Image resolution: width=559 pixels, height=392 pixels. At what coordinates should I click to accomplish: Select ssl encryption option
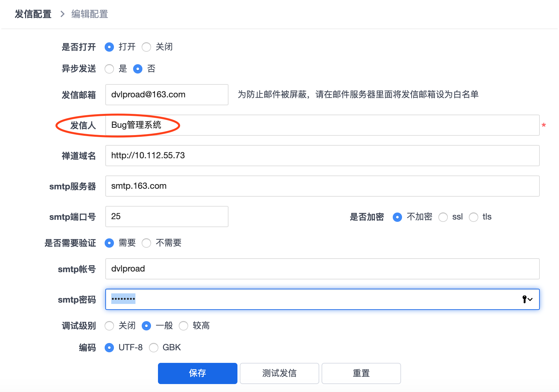[x=443, y=217]
